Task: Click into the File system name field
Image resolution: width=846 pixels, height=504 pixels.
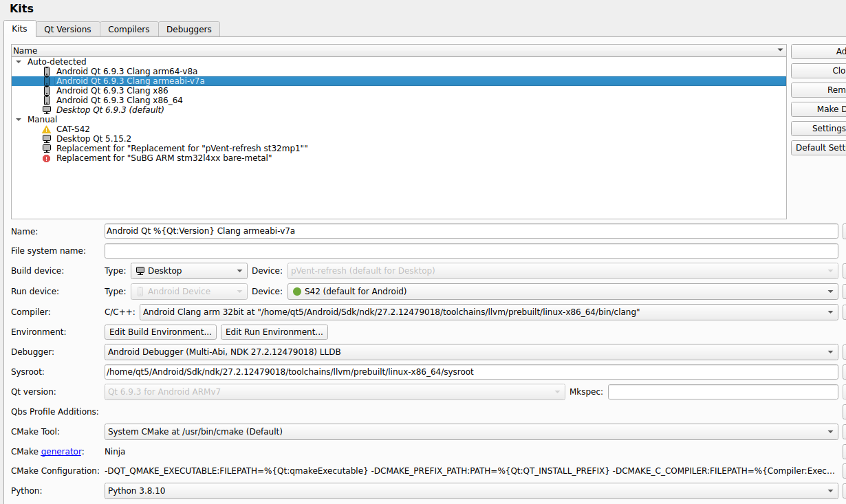Action: (471, 251)
